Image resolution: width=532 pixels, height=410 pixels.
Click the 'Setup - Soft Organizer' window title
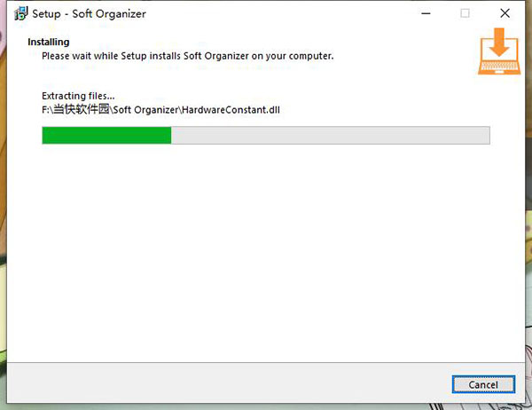pyautogui.click(x=89, y=14)
